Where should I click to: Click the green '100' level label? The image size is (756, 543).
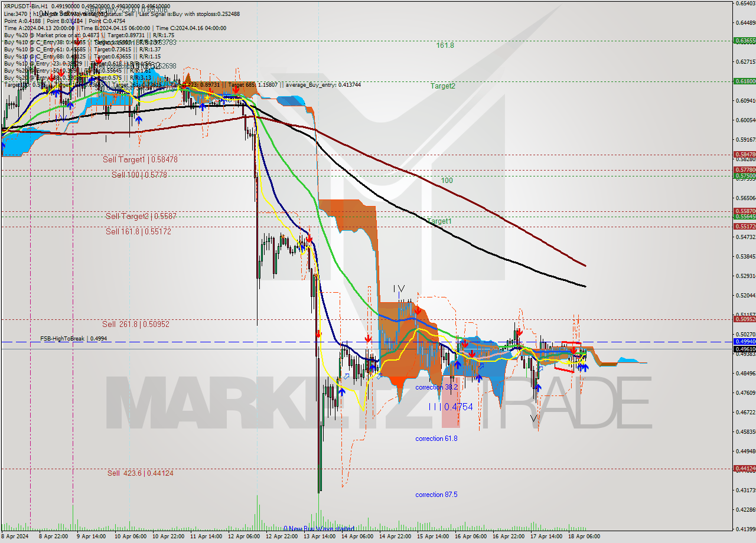[447, 181]
